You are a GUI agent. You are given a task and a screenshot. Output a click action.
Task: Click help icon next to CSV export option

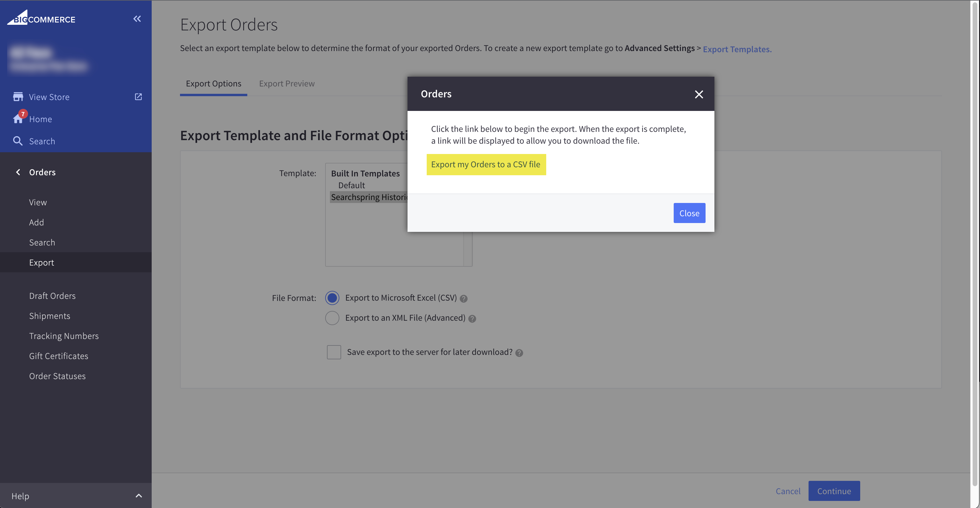tap(463, 299)
